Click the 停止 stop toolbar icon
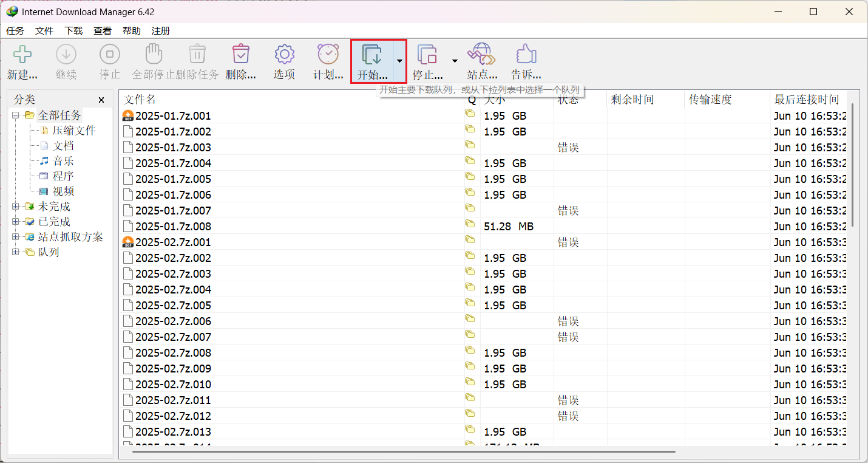Image resolution: width=868 pixels, height=463 pixels. pos(110,54)
